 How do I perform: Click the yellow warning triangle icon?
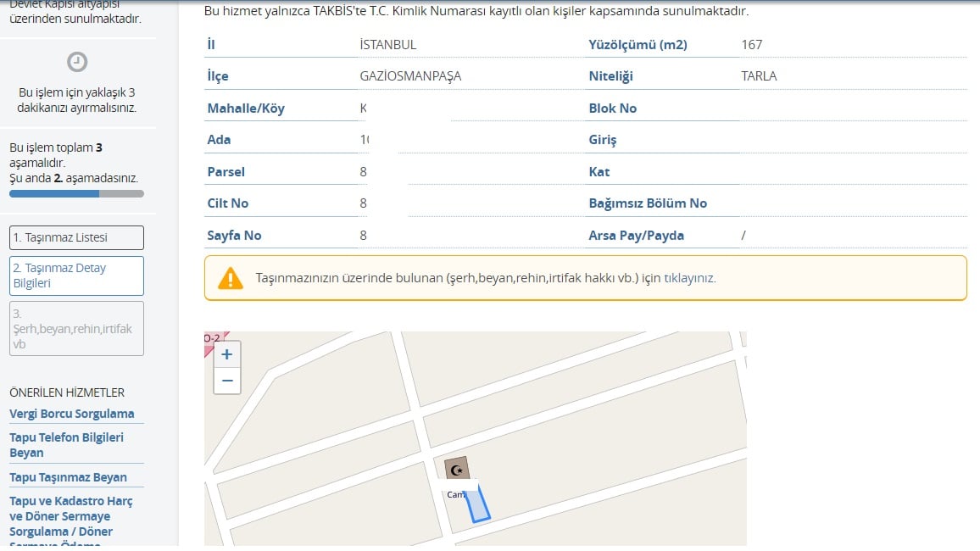pos(231,278)
